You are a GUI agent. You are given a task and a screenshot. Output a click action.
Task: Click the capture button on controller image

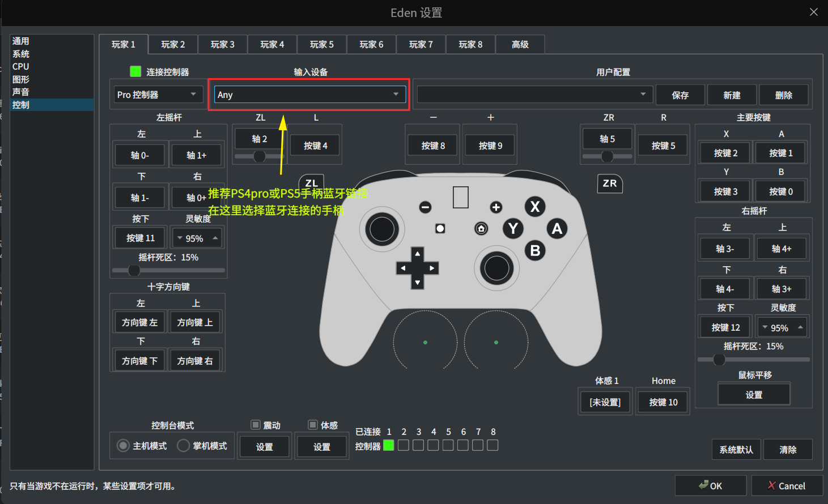coord(440,228)
